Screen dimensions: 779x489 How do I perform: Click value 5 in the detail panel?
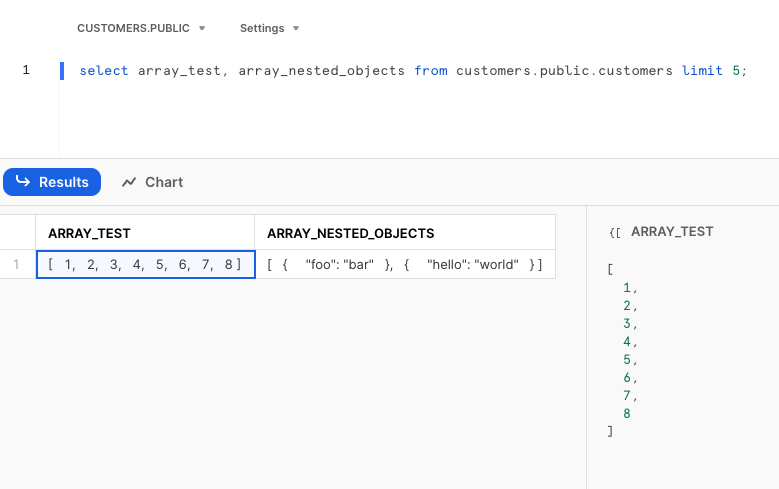(627, 359)
